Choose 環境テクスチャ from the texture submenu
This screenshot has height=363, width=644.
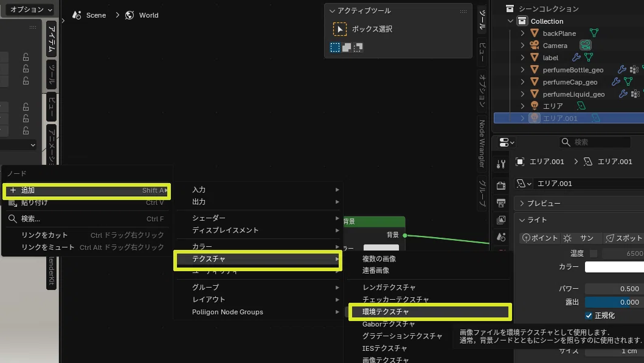point(430,312)
